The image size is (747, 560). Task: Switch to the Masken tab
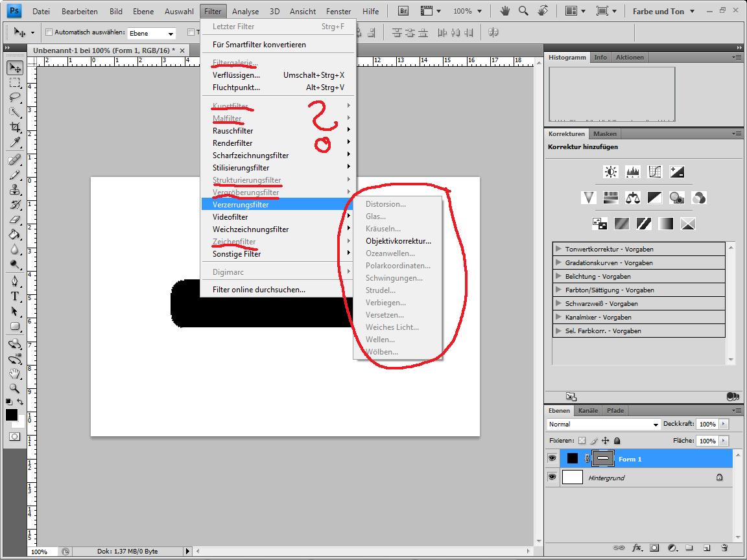pos(604,134)
